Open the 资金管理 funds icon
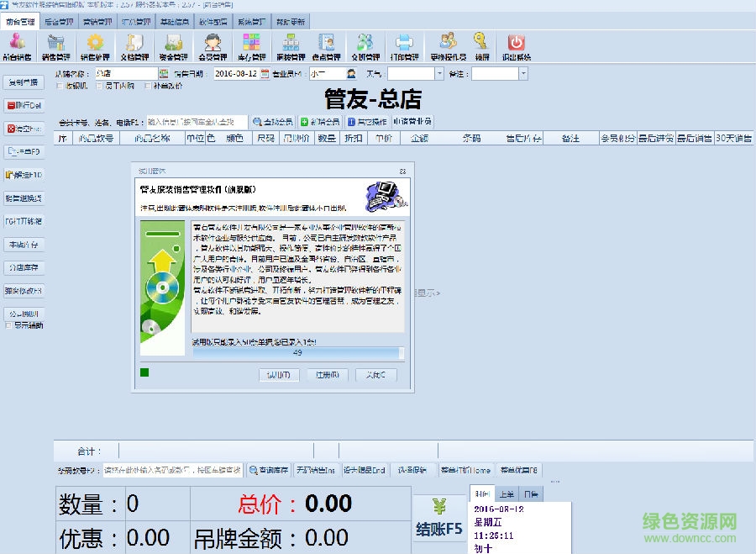The image size is (756, 554). (173, 46)
